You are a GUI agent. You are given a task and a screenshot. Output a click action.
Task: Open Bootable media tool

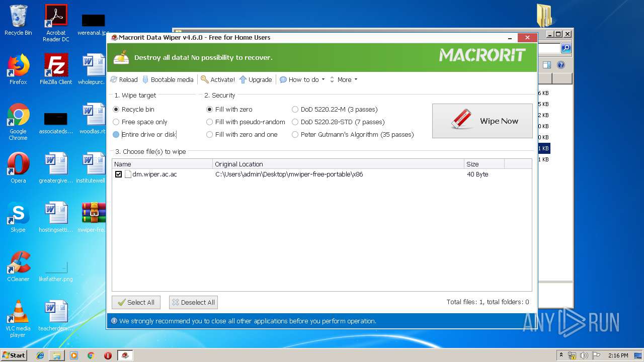coord(168,79)
